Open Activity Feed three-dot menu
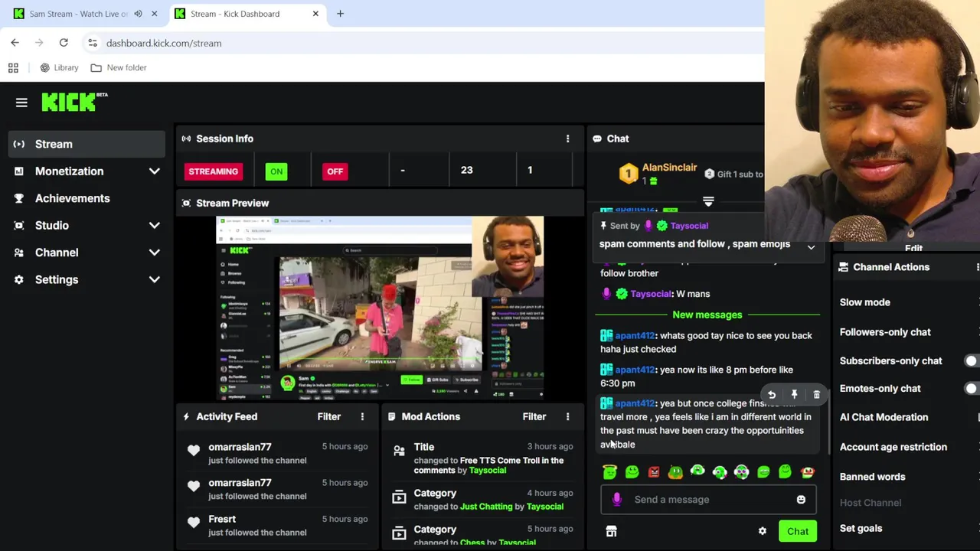This screenshot has height=551, width=980. pos(362,416)
